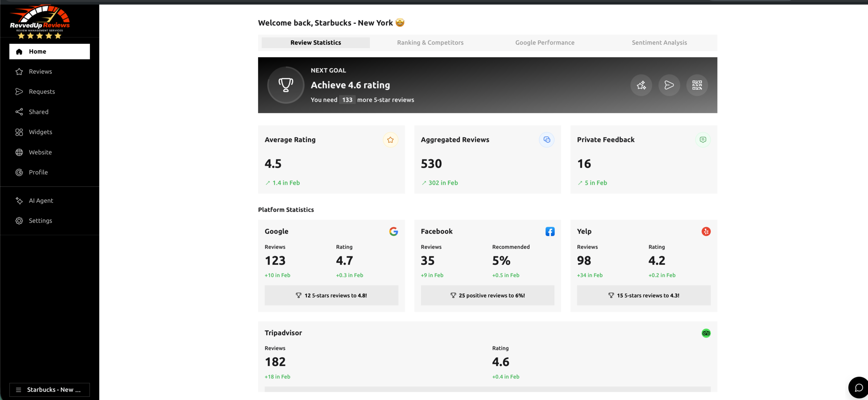Select the Google Performance tab

click(x=545, y=43)
